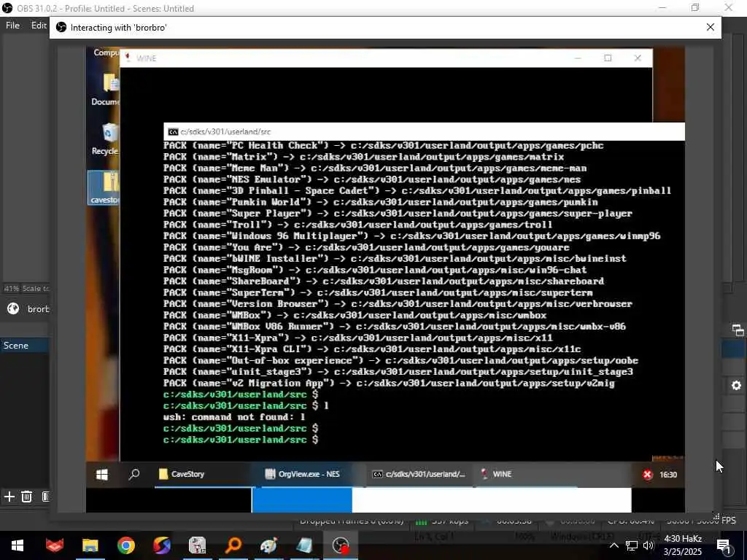Open the Paint palette app on the taskbar
Image resolution: width=747 pixels, height=560 pixels.
(x=268, y=545)
